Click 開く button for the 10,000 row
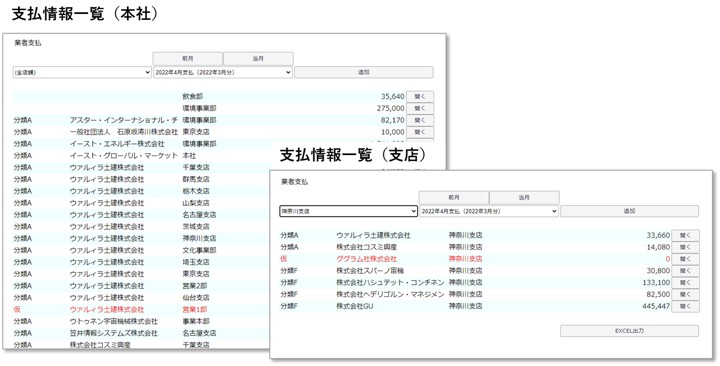The image size is (720, 366). point(420,132)
